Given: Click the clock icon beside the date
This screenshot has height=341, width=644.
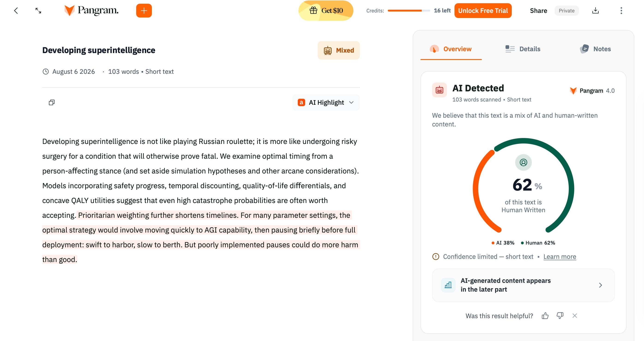Looking at the screenshot, I should pos(45,72).
